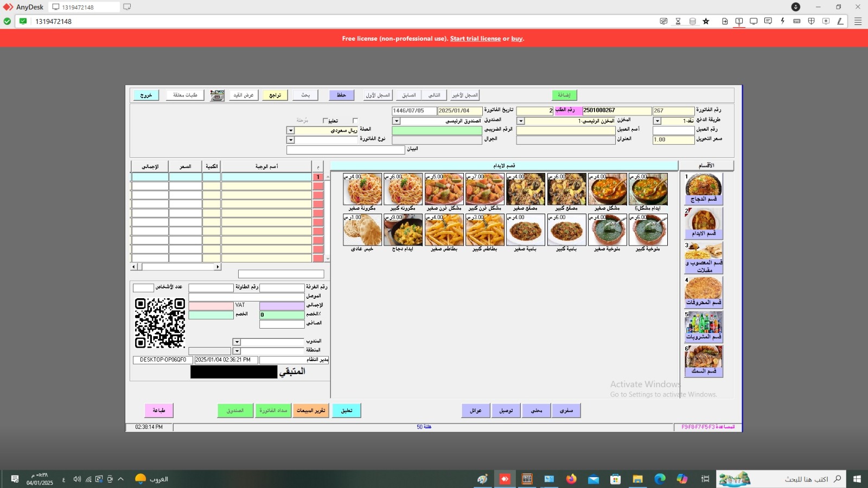
Task: Click the Start trial license link
Action: 475,38
